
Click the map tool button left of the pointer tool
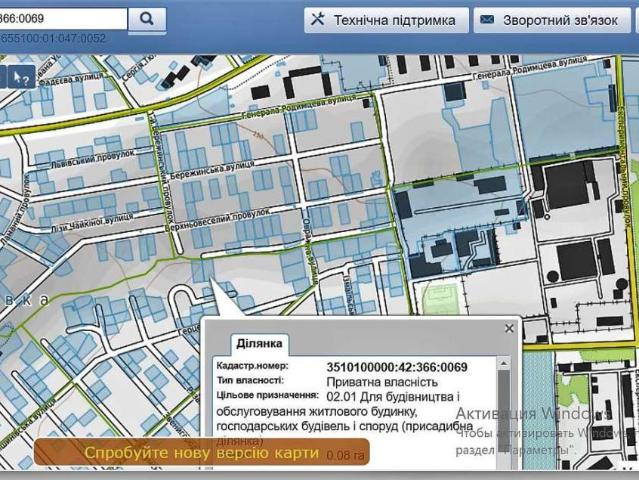click(4, 76)
